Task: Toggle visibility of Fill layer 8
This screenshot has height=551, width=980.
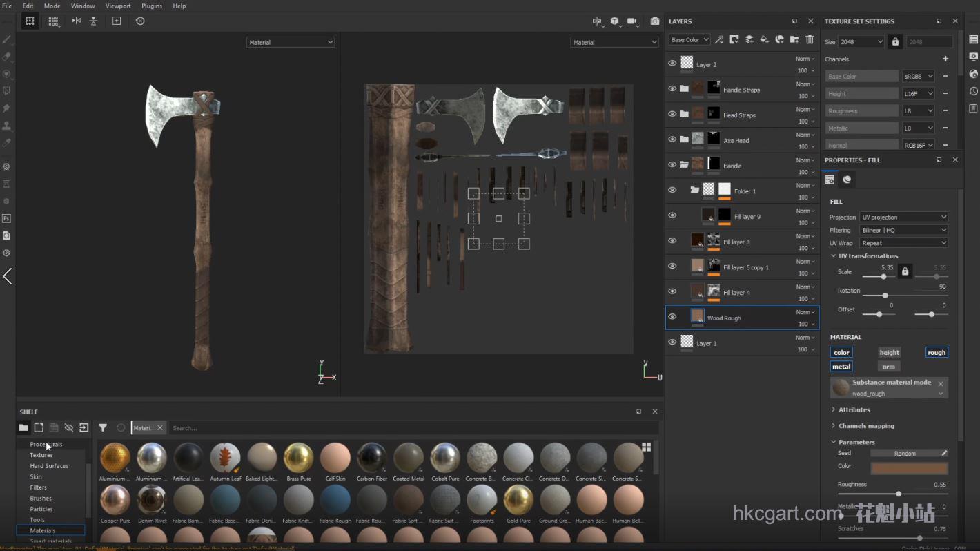Action: (672, 241)
